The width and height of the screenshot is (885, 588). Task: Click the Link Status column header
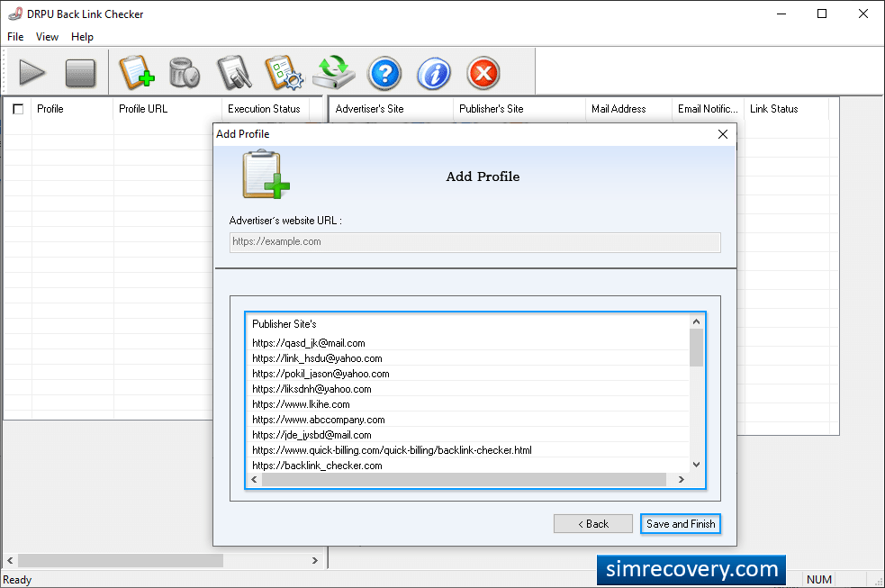coord(786,109)
